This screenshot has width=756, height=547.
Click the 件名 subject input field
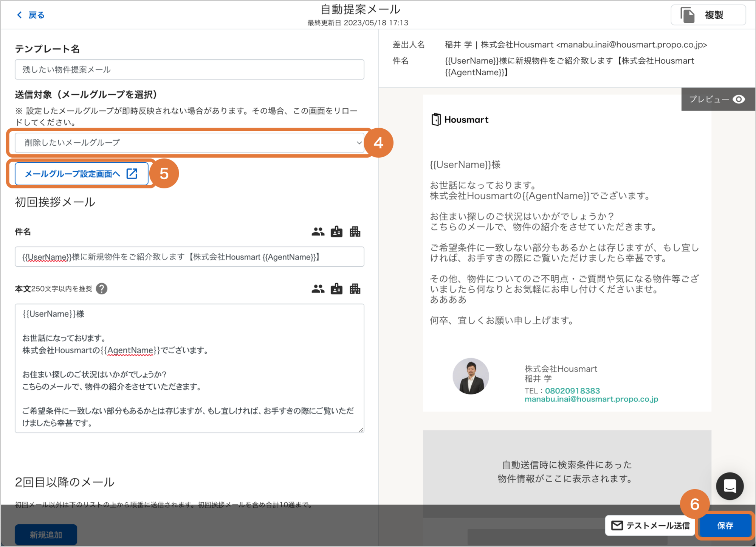pos(189,257)
